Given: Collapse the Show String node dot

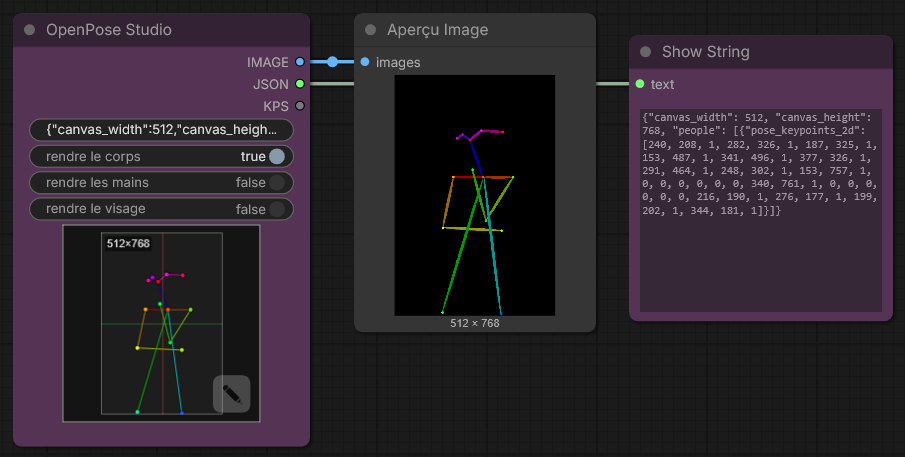Looking at the screenshot, I should click(645, 52).
